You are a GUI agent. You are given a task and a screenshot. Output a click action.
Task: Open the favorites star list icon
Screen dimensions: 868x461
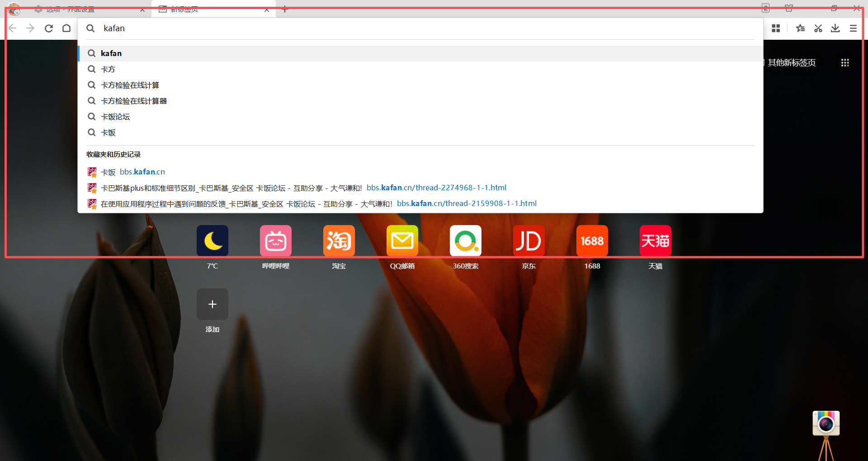coord(800,28)
